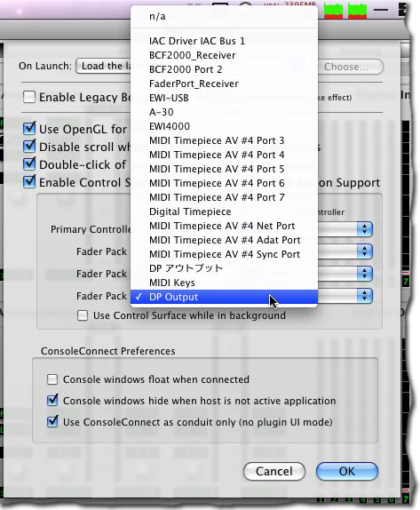Uncheck Use OpenGL checkbox

(x=29, y=129)
